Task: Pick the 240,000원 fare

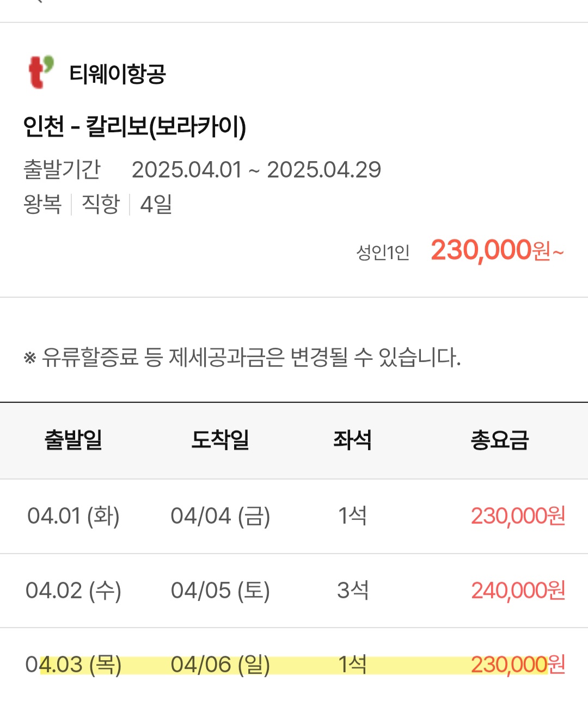Action: tap(518, 591)
